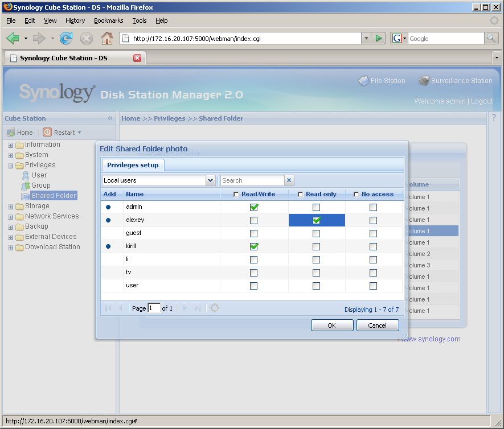Open the Edit menu
Screen dimensions: 504x429
point(30,20)
